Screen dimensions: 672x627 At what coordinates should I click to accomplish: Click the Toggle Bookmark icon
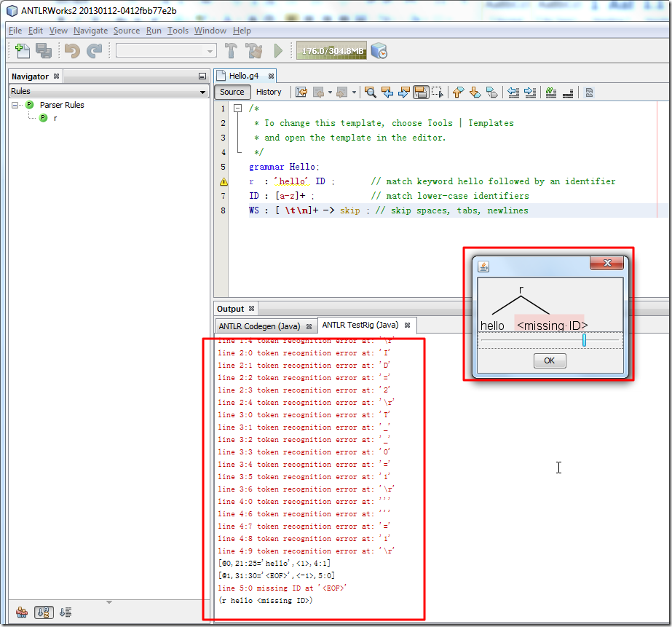point(491,92)
